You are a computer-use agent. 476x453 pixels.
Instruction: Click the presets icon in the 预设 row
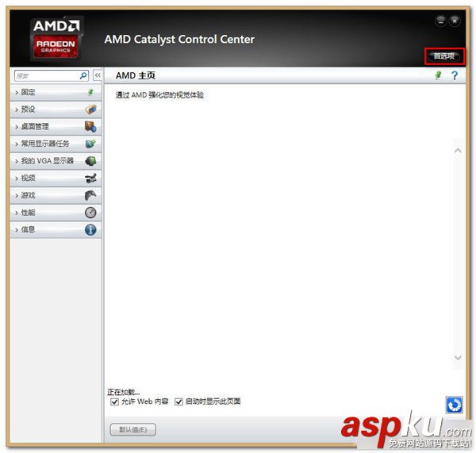[90, 109]
